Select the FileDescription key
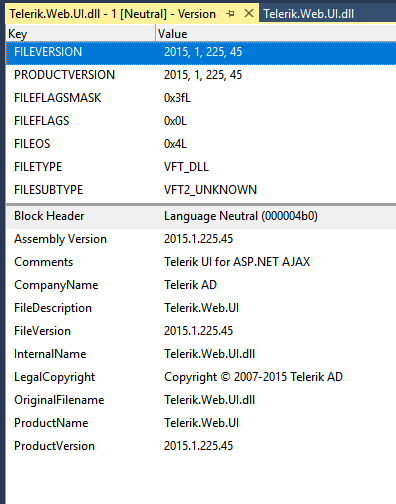 pyautogui.click(x=53, y=308)
